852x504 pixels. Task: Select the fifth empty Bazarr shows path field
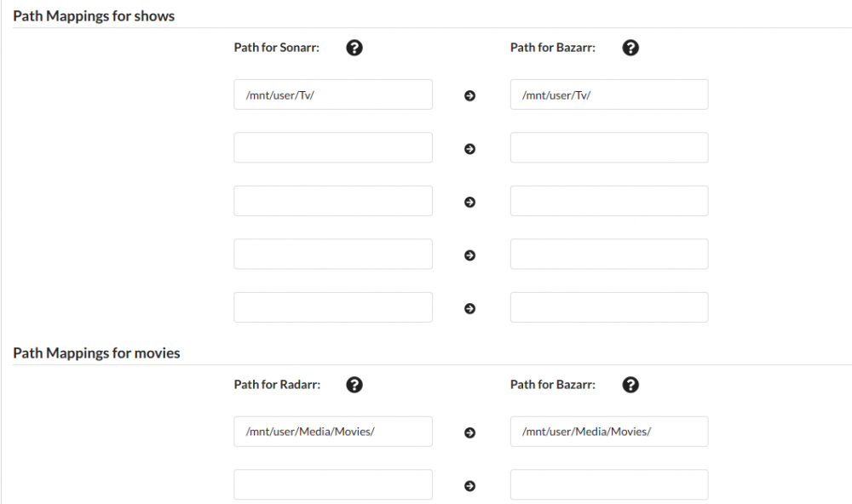[609, 307]
